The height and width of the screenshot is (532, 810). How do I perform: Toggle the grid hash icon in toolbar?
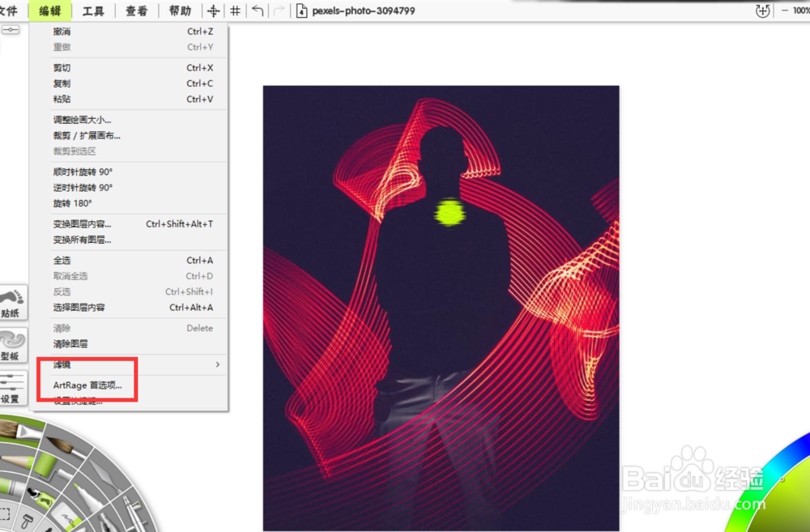(x=235, y=11)
